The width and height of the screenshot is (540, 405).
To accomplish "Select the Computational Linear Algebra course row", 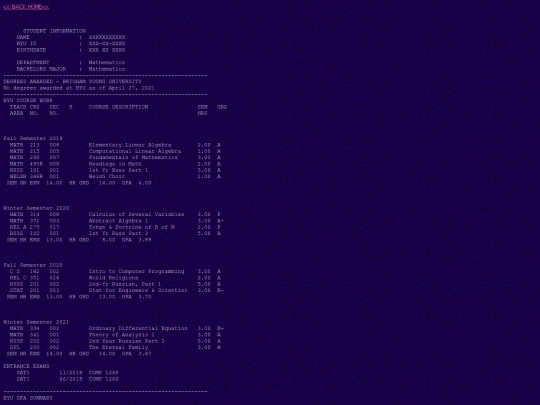I will click(115, 151).
